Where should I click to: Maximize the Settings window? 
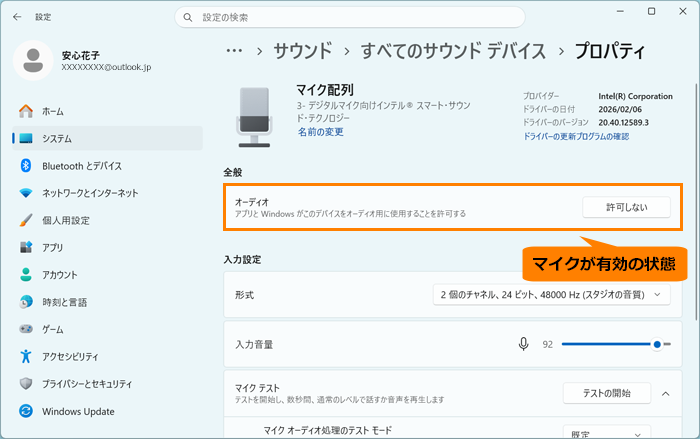click(x=651, y=12)
